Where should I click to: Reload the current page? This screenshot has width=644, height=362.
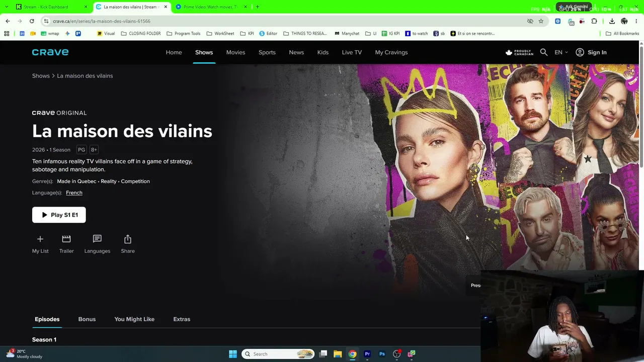(x=32, y=21)
